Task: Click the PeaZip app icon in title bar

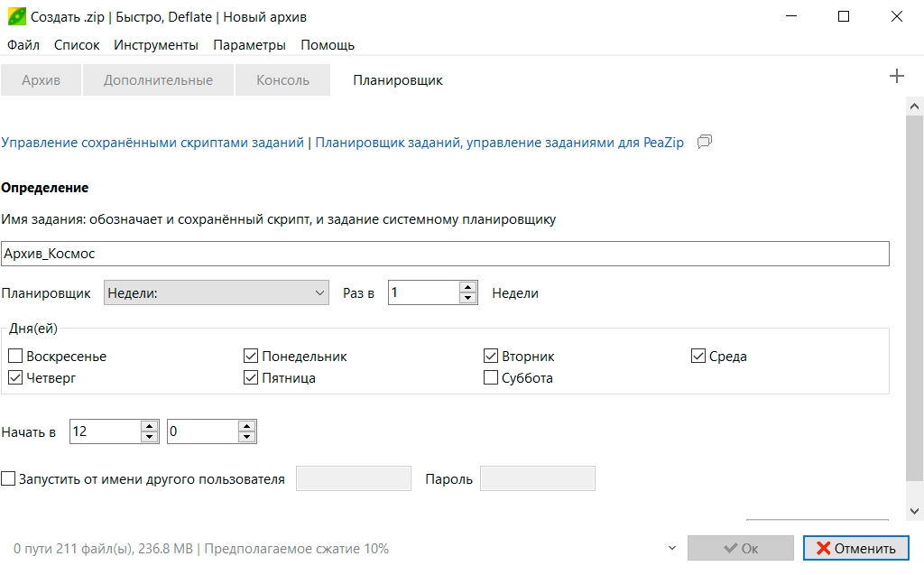Action: (x=16, y=16)
